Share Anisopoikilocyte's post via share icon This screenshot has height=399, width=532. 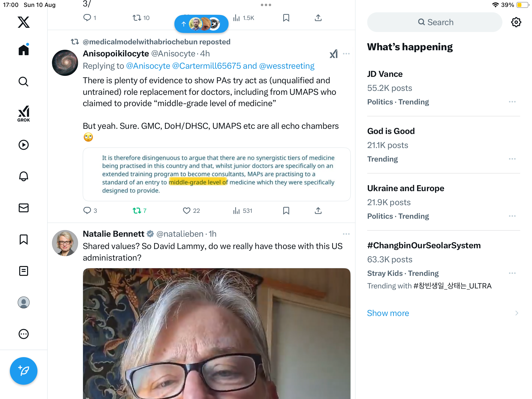(x=318, y=211)
